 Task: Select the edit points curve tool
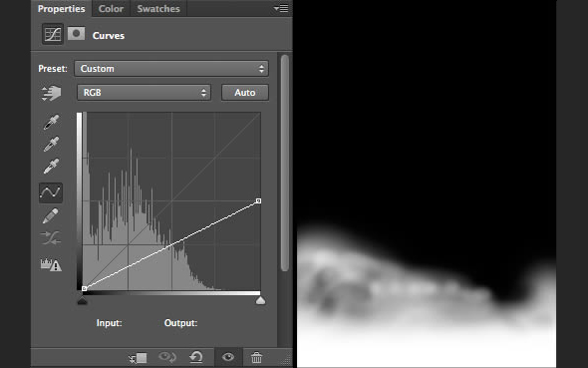tap(51, 192)
